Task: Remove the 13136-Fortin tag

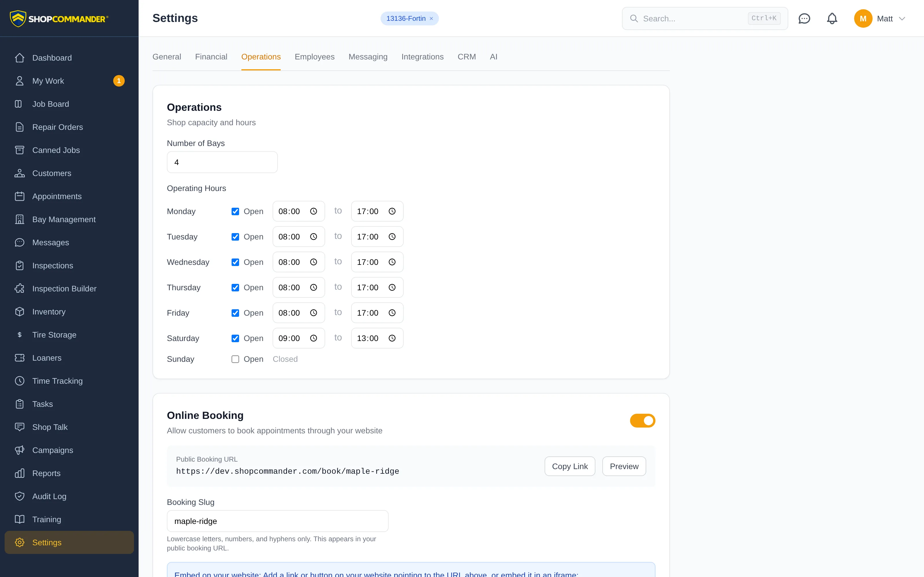Action: pyautogui.click(x=431, y=19)
